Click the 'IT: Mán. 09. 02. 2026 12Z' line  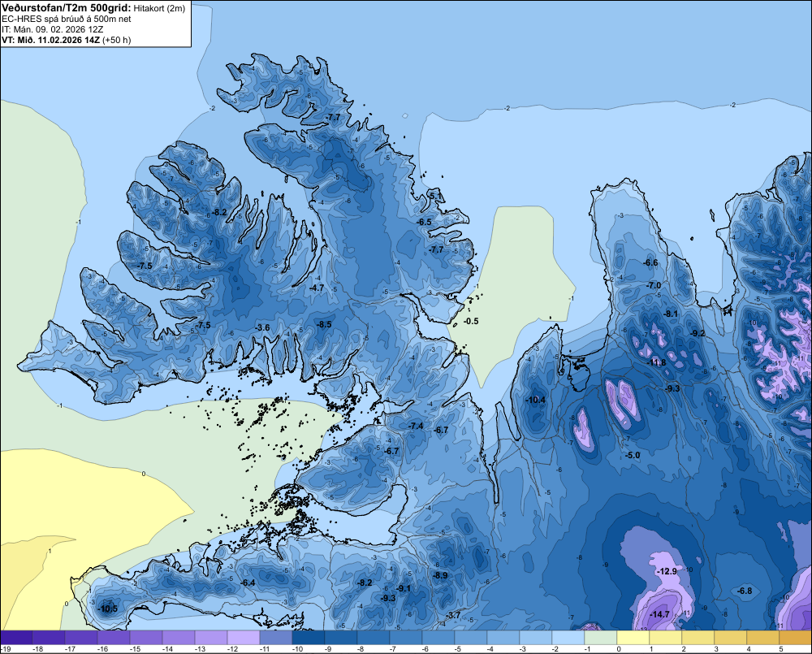52,29
